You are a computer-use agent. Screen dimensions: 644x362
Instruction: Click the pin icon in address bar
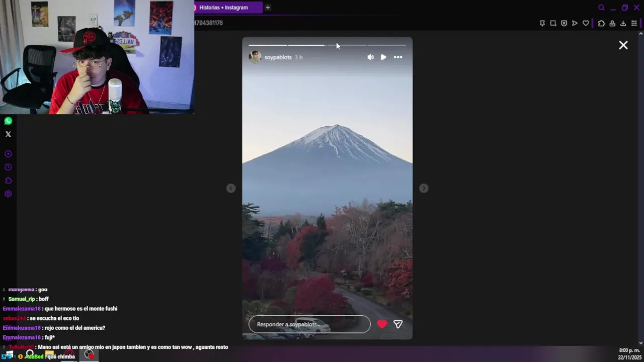[542, 23]
